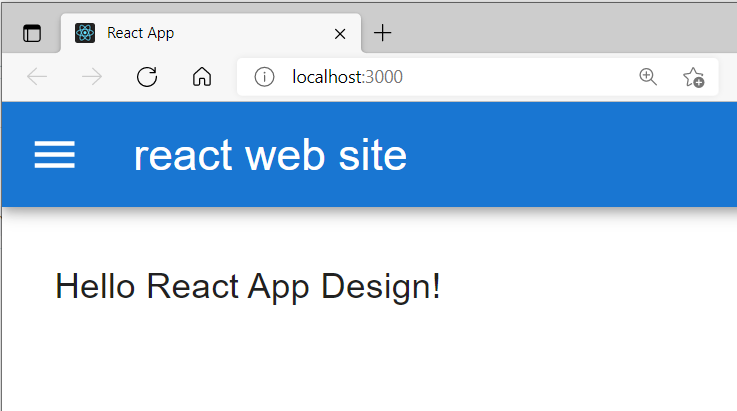The image size is (737, 411).
Task: Close the React App tab
Action: (340, 34)
